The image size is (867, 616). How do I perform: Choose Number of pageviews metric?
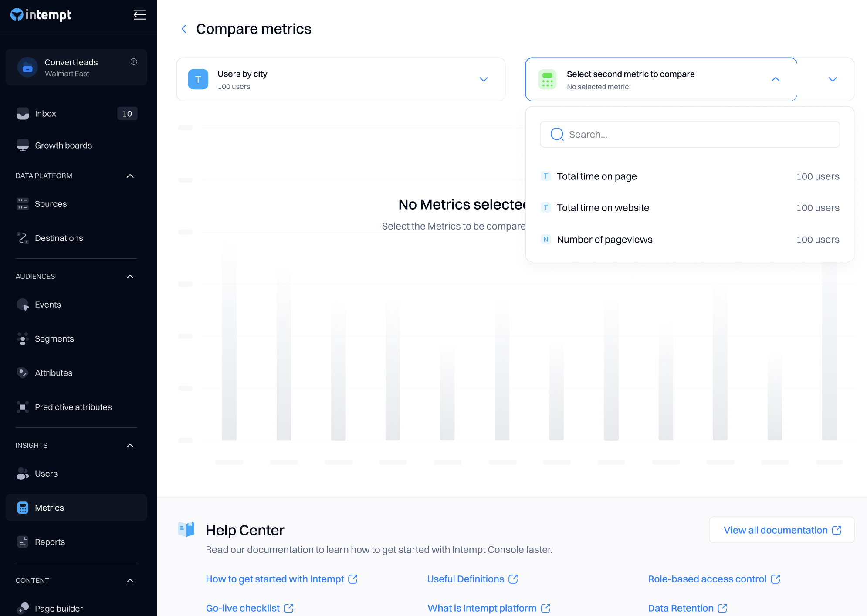click(604, 240)
